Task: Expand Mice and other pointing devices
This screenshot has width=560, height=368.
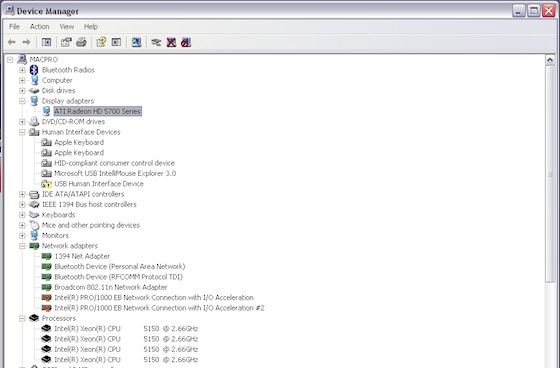Action: [x=22, y=225]
